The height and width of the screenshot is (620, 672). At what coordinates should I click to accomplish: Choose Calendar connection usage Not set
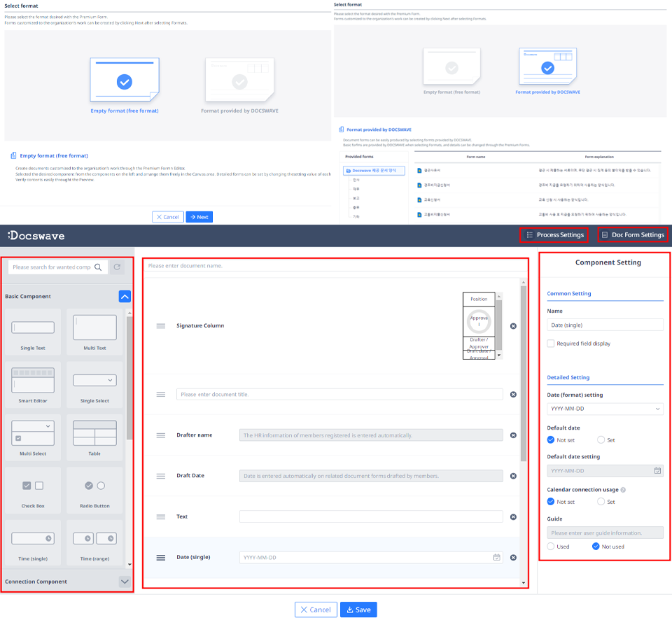point(551,502)
